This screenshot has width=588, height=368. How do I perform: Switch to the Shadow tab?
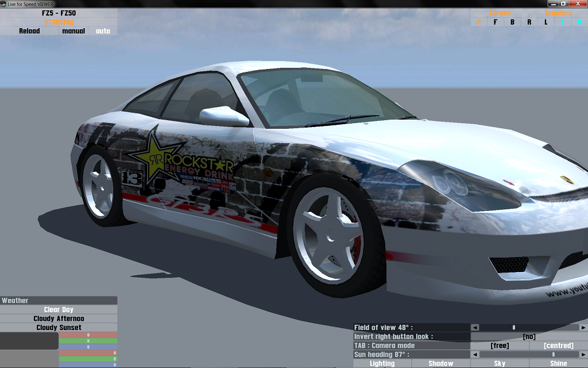[441, 363]
